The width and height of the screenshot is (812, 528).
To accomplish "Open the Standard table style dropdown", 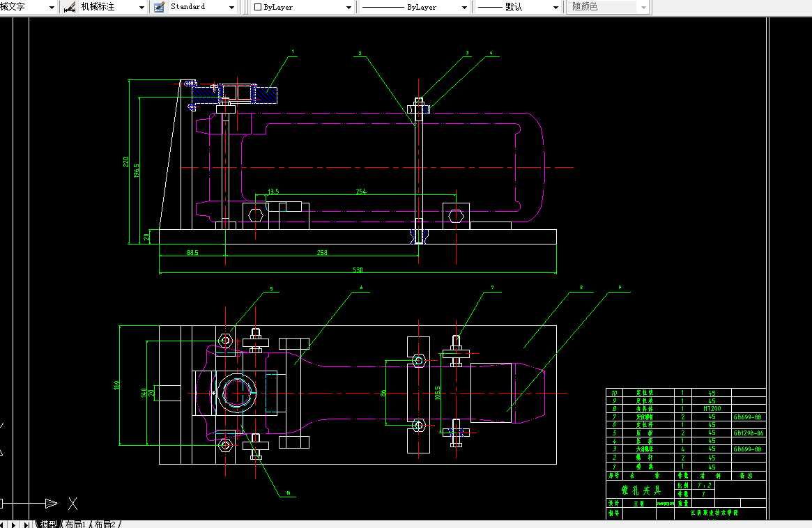I will click(x=231, y=7).
